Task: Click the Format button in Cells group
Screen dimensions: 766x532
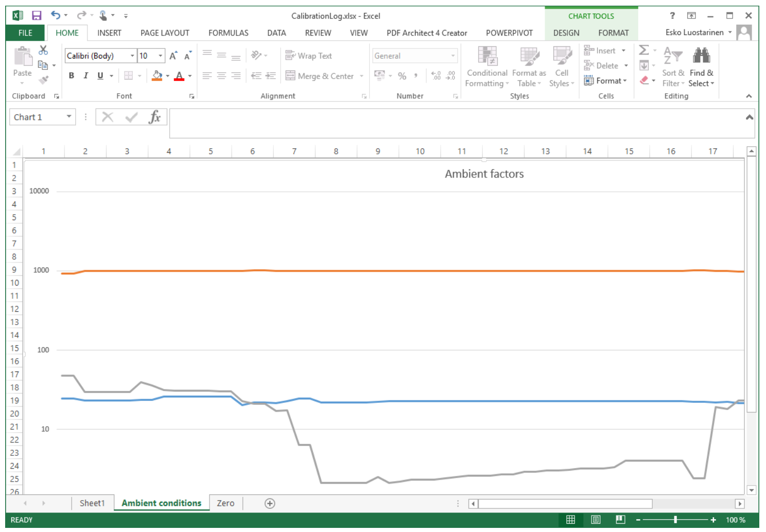Action: click(605, 81)
